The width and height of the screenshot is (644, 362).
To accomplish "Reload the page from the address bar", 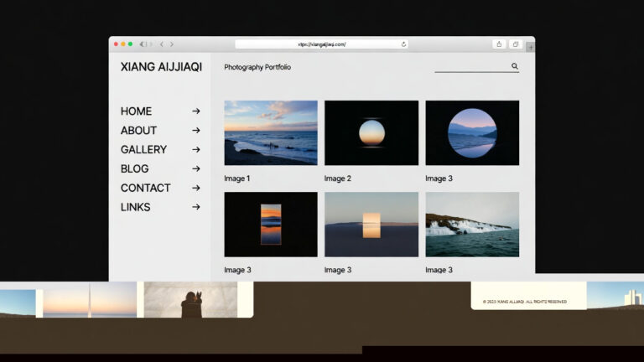I will click(x=403, y=44).
